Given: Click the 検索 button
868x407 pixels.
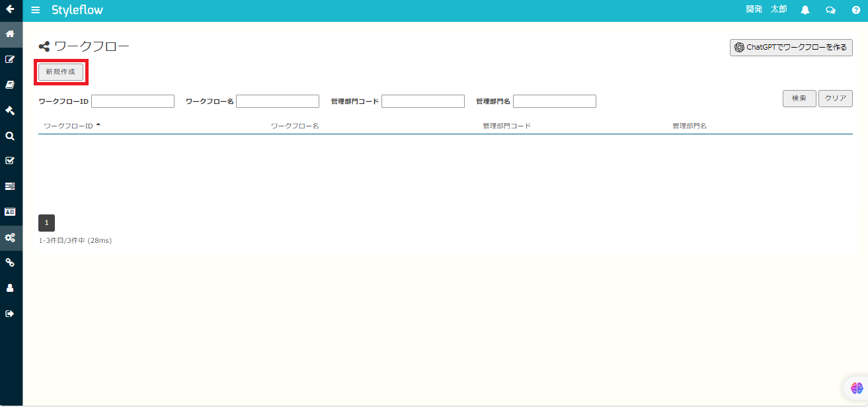Looking at the screenshot, I should tap(799, 98).
